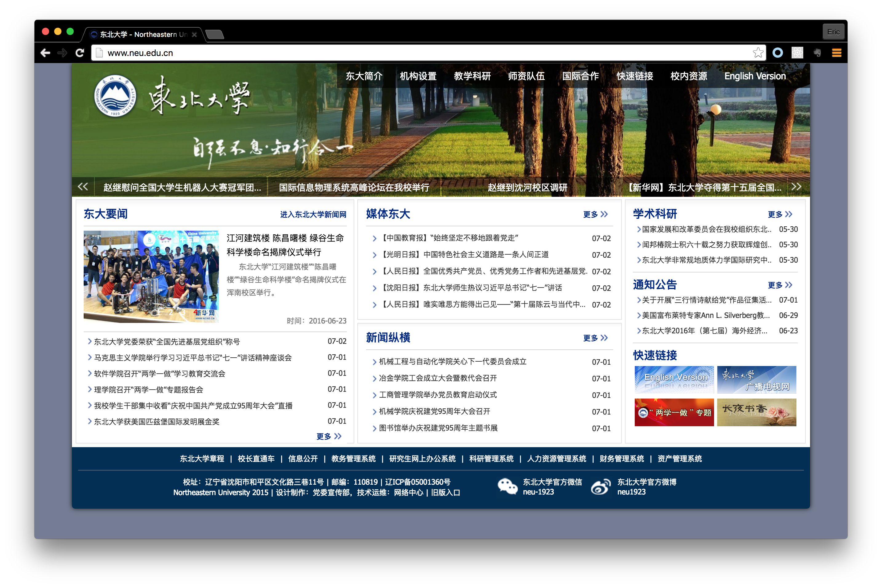Image resolution: width=882 pixels, height=588 pixels.
Task: Open ticker headline 国际信息物理系统高峰论坛在我校举行
Action: coord(354,187)
